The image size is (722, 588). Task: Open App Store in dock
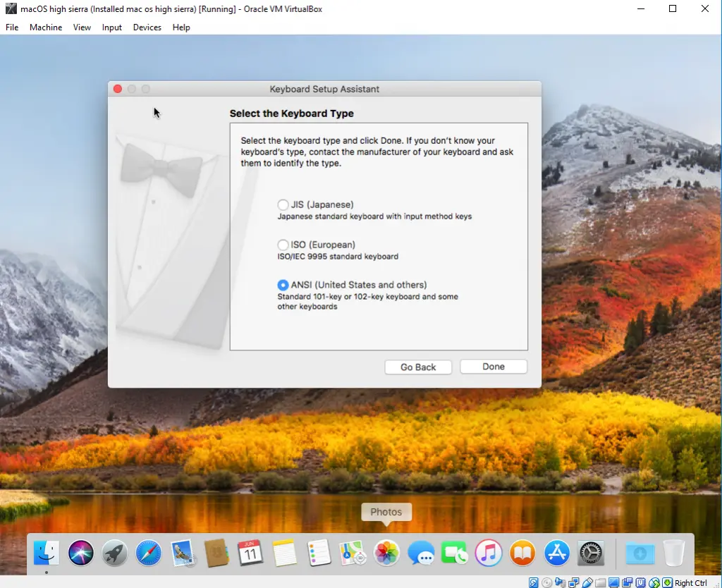coord(557,553)
